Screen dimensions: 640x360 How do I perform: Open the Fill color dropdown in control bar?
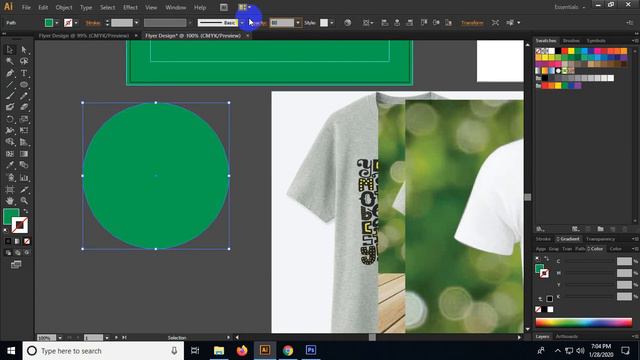(x=56, y=23)
